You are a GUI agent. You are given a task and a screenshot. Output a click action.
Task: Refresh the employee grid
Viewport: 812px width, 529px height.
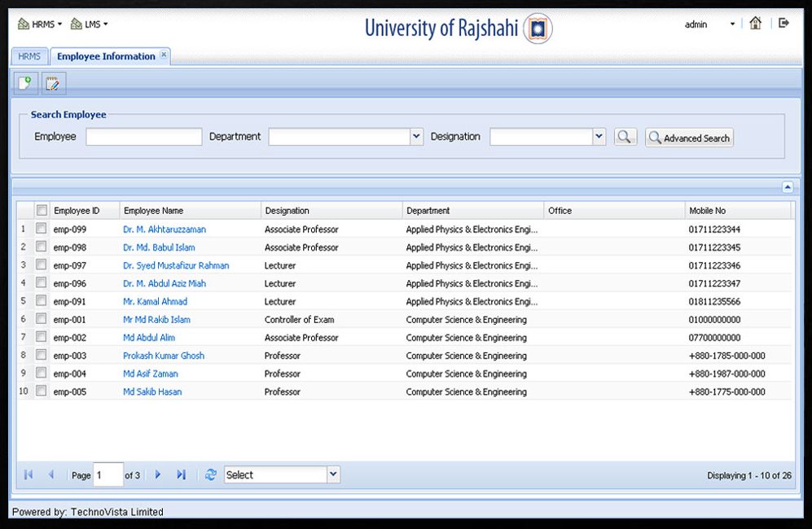[x=210, y=474]
